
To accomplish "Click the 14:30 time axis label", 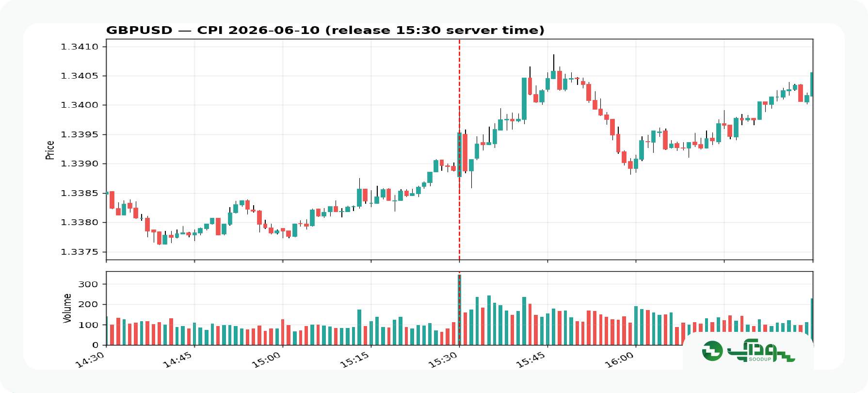I will click(x=90, y=360).
